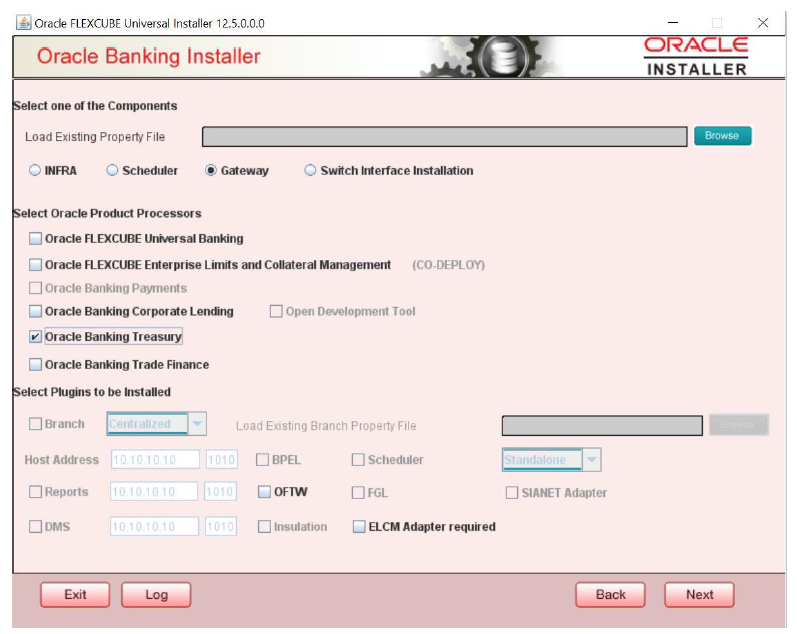
Task: Click the (CO-DEPLOY) label
Action: pyautogui.click(x=448, y=265)
